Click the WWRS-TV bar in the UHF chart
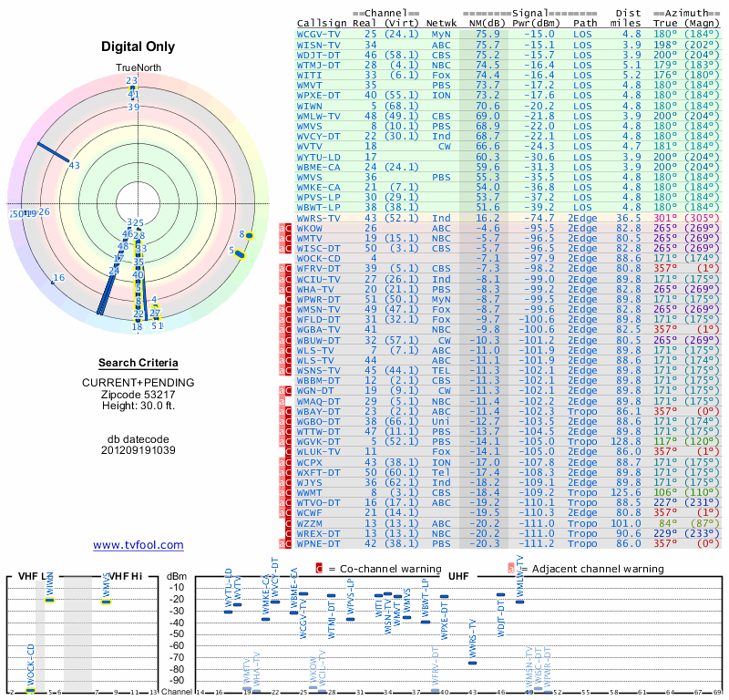This screenshot has width=729, height=700. click(472, 663)
